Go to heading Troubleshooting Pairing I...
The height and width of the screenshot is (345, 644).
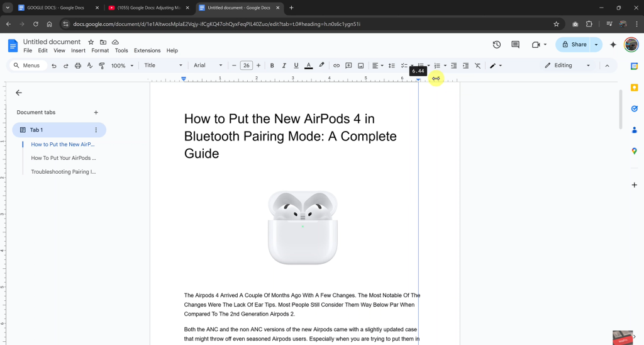click(x=64, y=172)
